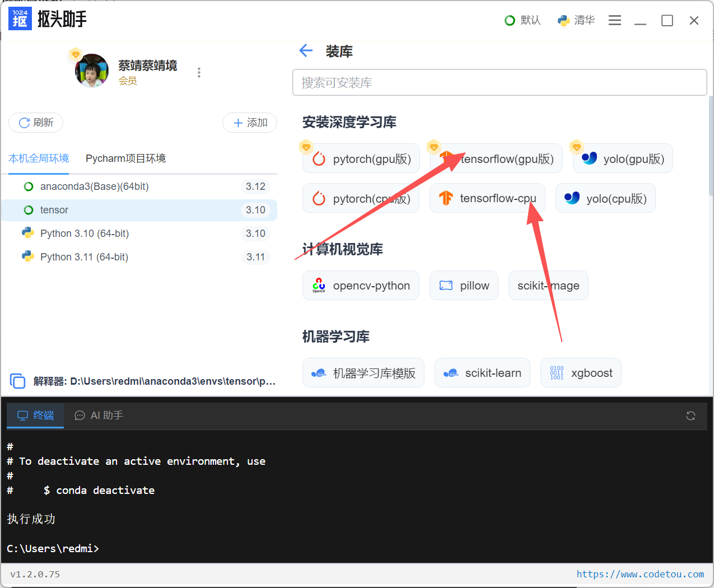Click the 3.11 version badge

[255, 257]
